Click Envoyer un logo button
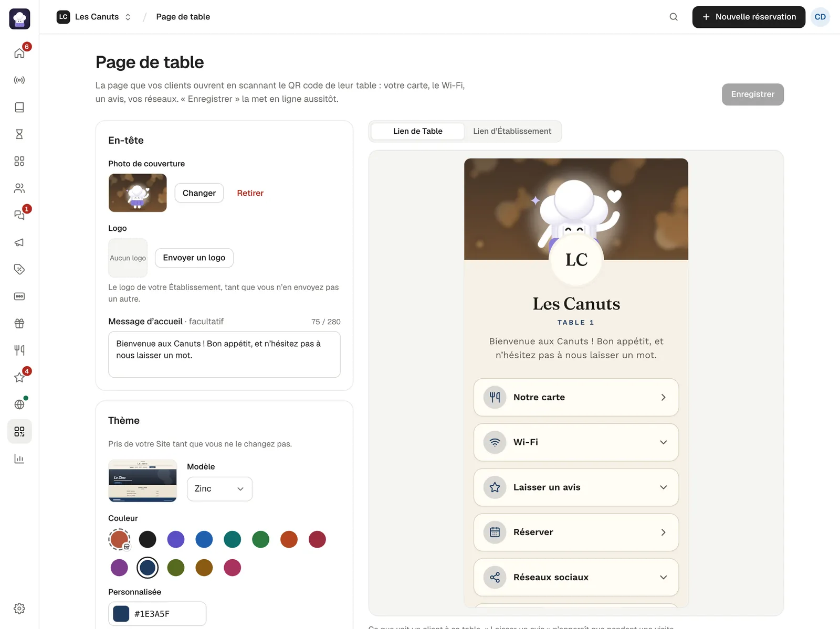Viewport: 840px width, 629px height. pyautogui.click(x=194, y=258)
